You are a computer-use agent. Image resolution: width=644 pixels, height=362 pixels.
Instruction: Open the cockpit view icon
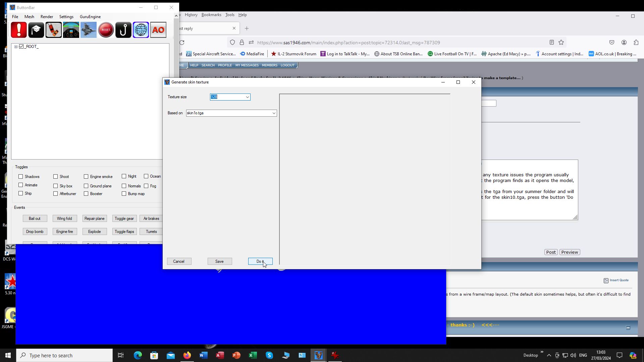(x=71, y=30)
